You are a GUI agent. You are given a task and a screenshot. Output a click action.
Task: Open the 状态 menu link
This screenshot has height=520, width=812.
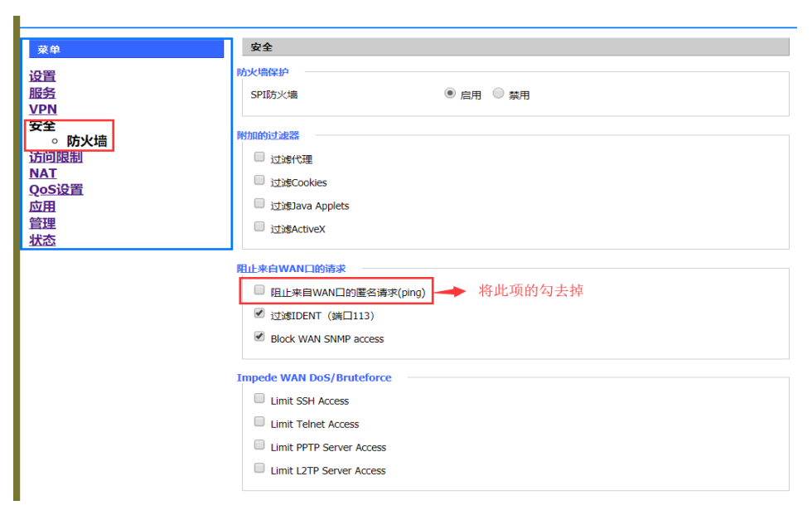42,240
